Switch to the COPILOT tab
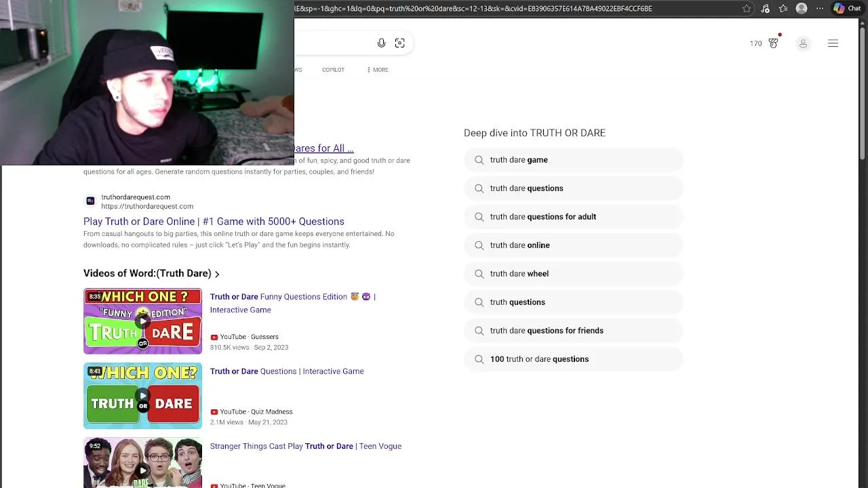The height and width of the screenshot is (488, 868). [333, 70]
